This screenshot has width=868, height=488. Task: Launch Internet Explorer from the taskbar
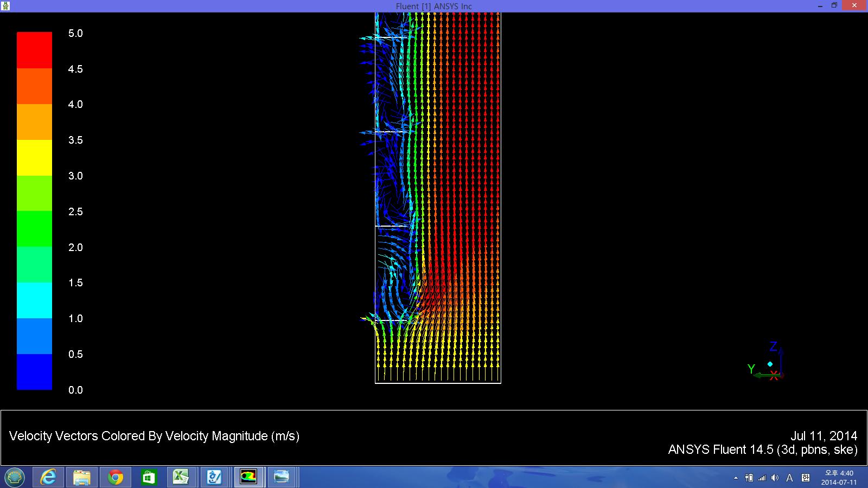pyautogui.click(x=48, y=477)
